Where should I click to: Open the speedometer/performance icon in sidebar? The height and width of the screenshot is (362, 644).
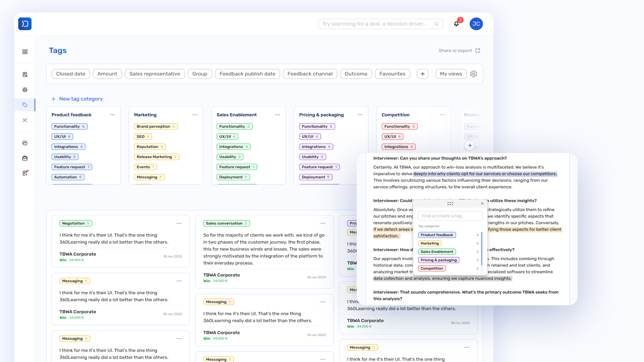[25, 143]
